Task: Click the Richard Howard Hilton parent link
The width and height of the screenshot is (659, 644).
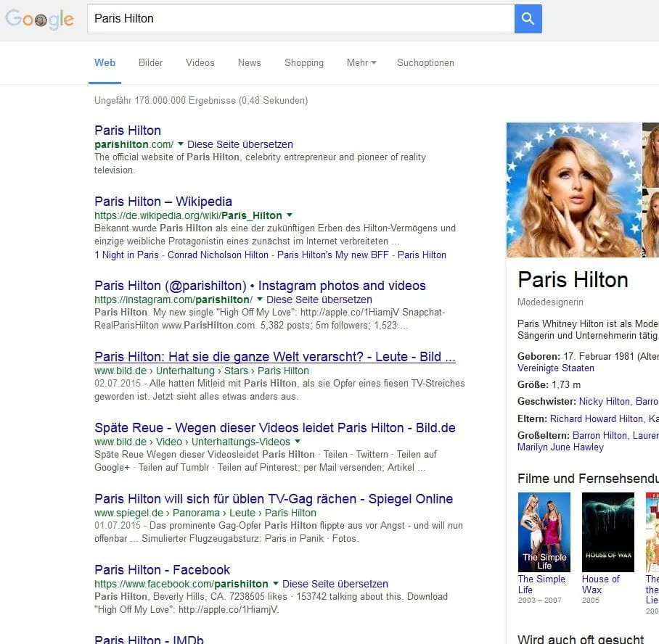Action: [596, 418]
